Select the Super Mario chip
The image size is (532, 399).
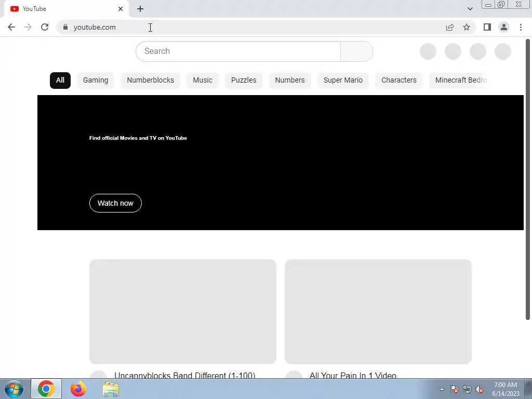tap(343, 81)
